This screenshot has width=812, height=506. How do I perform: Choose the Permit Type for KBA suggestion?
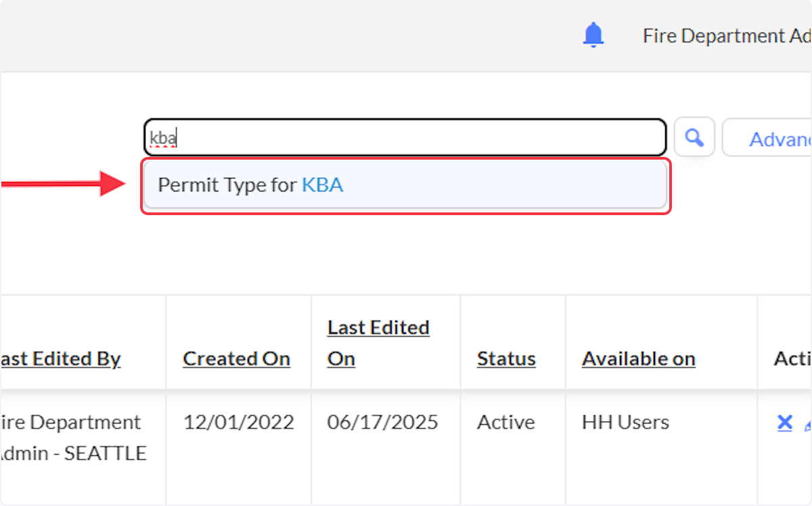click(x=405, y=185)
